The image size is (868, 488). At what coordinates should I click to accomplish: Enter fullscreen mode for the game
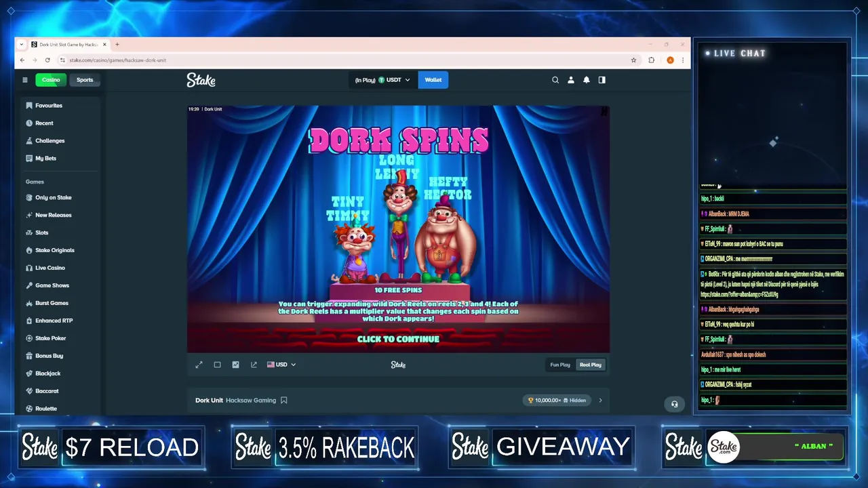199,365
